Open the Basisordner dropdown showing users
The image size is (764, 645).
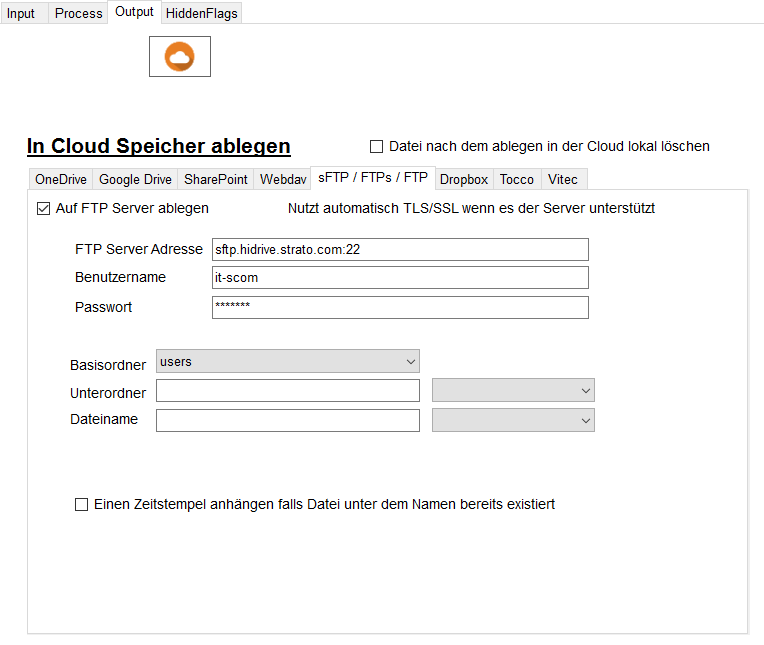[x=287, y=361]
